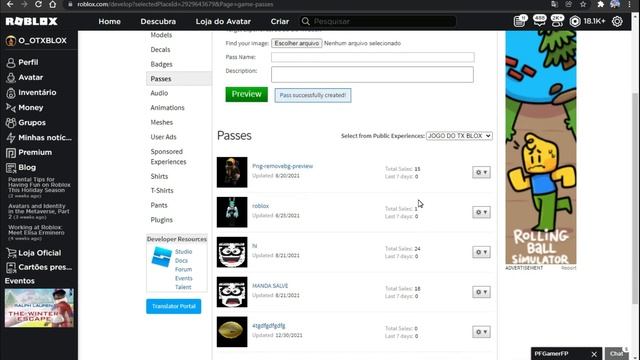Click the Pass Name input field

click(373, 57)
